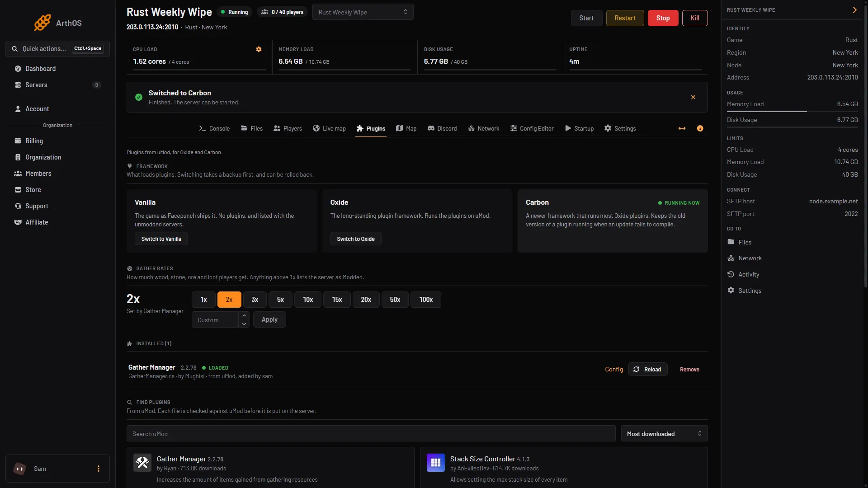Image resolution: width=868 pixels, height=488 pixels.
Task: Switch to the Console tab
Action: (214, 128)
